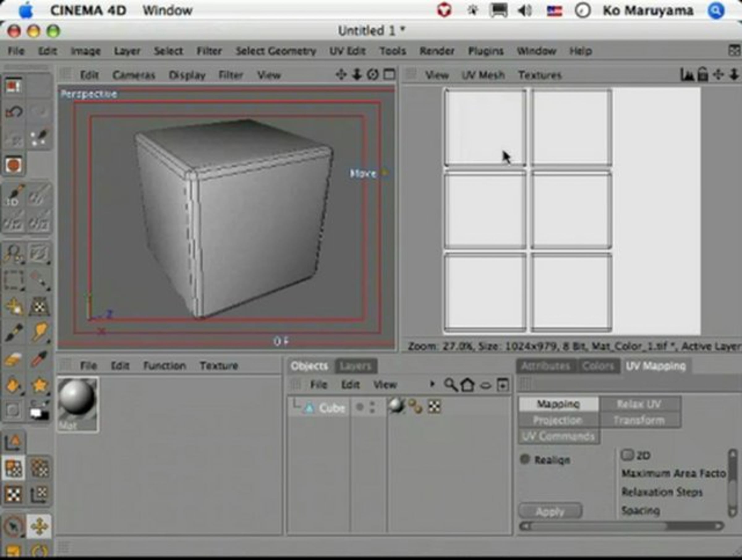Screen dimensions: 742x560
Task: Switch to the Colors tab
Action: [x=598, y=366]
